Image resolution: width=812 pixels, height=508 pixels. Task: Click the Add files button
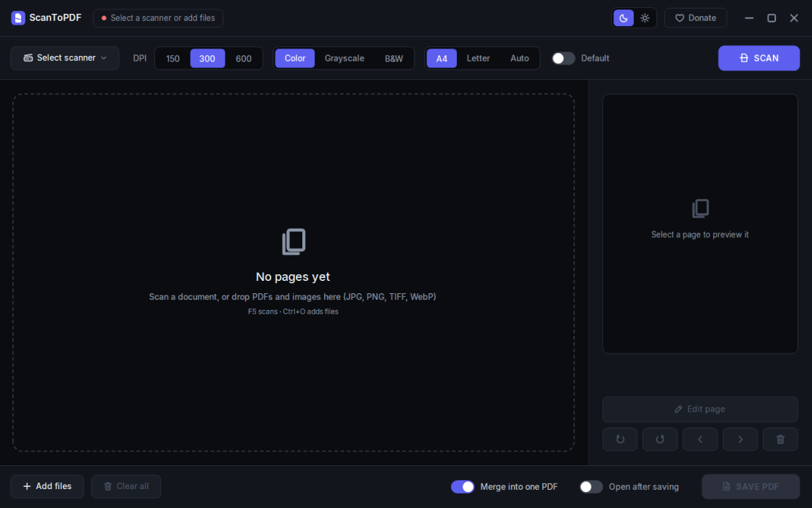[x=47, y=486]
